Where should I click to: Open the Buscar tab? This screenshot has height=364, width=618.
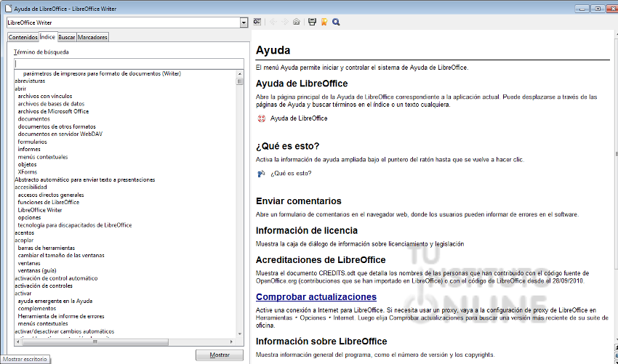click(x=66, y=37)
